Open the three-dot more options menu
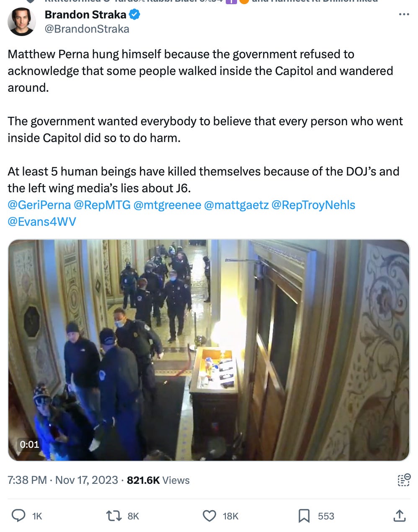Image resolution: width=418 pixels, height=532 pixels. 404,14
